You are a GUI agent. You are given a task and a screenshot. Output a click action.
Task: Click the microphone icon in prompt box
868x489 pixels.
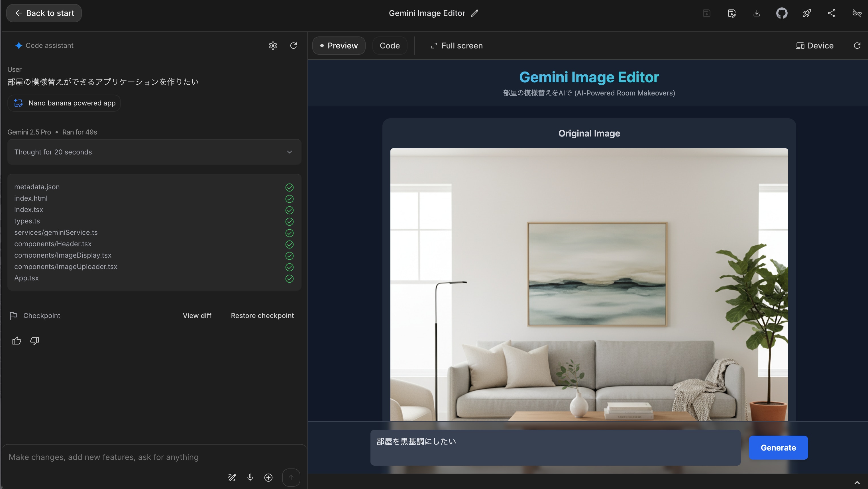coord(250,477)
